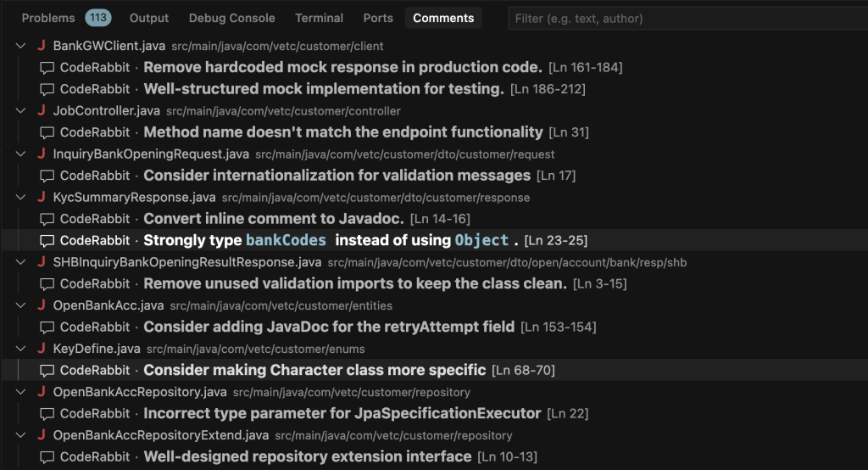The height and width of the screenshot is (470, 868).
Task: Open Consider making Character class more specific
Action: pos(314,370)
